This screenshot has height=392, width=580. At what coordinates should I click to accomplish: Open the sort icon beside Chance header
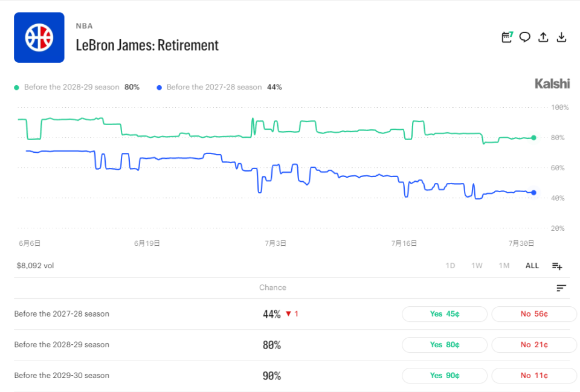pyautogui.click(x=561, y=288)
